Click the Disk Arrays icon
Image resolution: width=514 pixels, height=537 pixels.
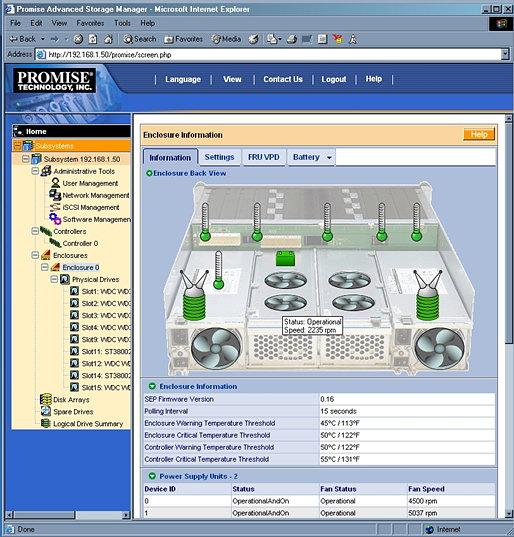tap(46, 399)
